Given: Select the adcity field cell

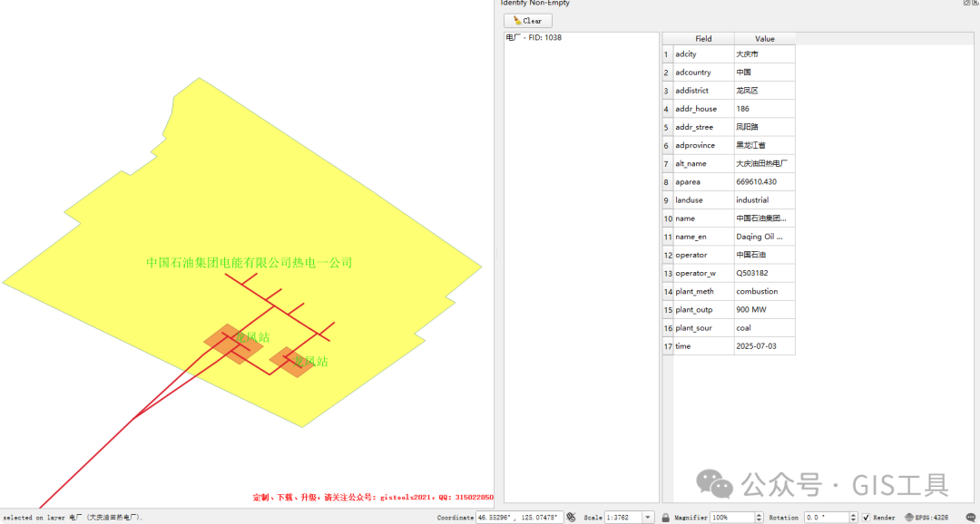Looking at the screenshot, I should coord(704,54).
